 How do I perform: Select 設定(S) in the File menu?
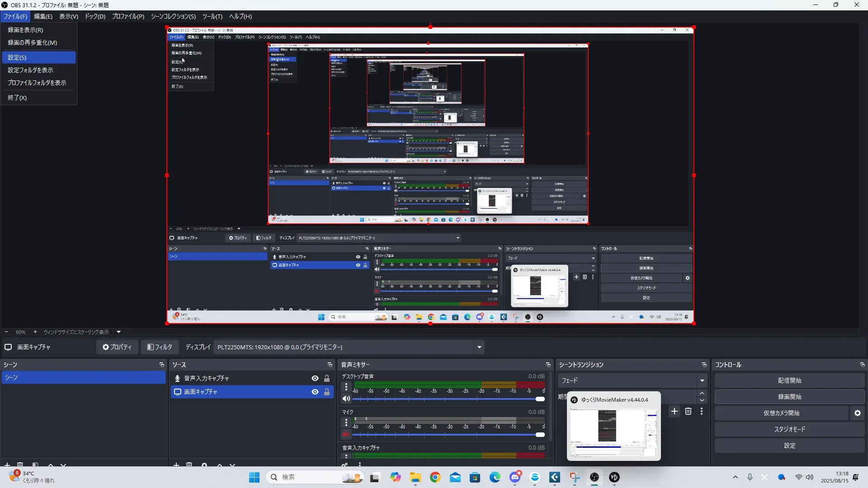click(x=38, y=57)
